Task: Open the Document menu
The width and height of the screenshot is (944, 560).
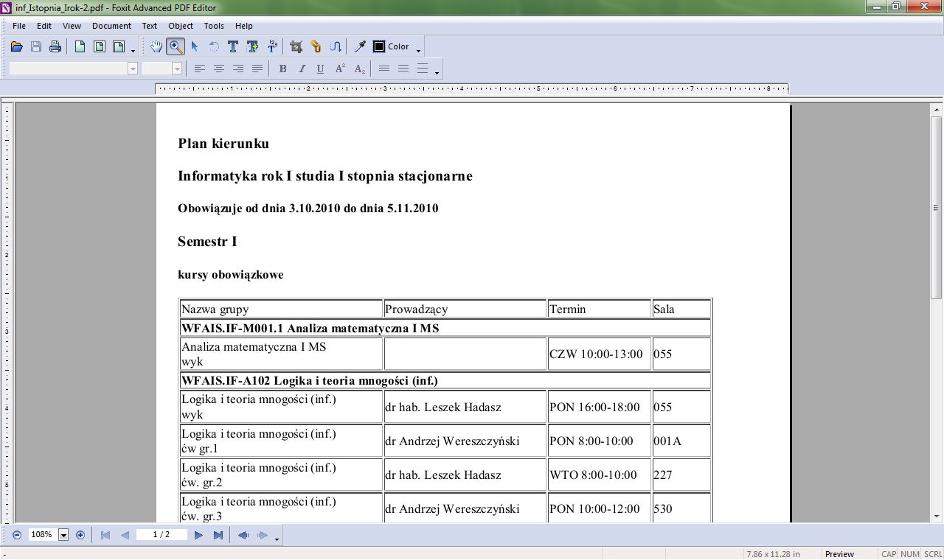Action: click(x=111, y=26)
